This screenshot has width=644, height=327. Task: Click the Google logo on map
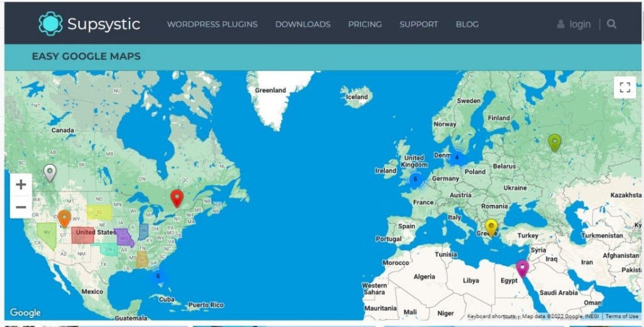click(x=25, y=313)
